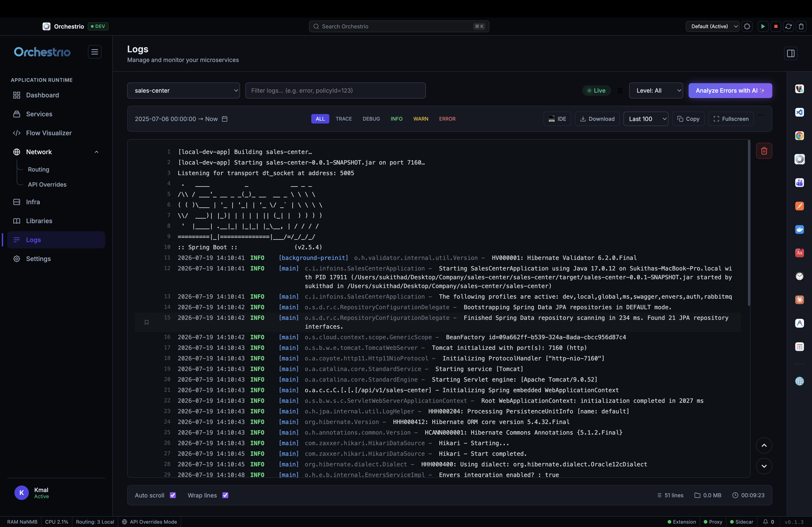This screenshot has width=812, height=527.
Task: Filter logs by ERROR level
Action: pyautogui.click(x=447, y=119)
